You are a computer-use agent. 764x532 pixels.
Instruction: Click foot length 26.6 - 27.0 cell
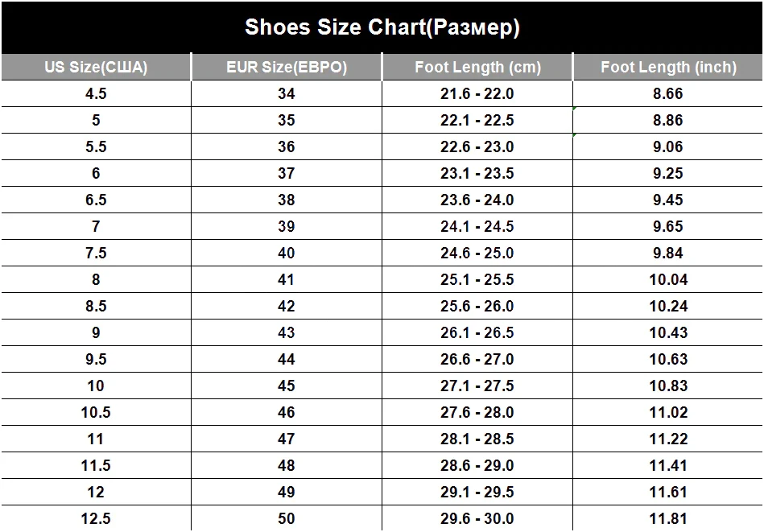pyautogui.click(x=477, y=359)
